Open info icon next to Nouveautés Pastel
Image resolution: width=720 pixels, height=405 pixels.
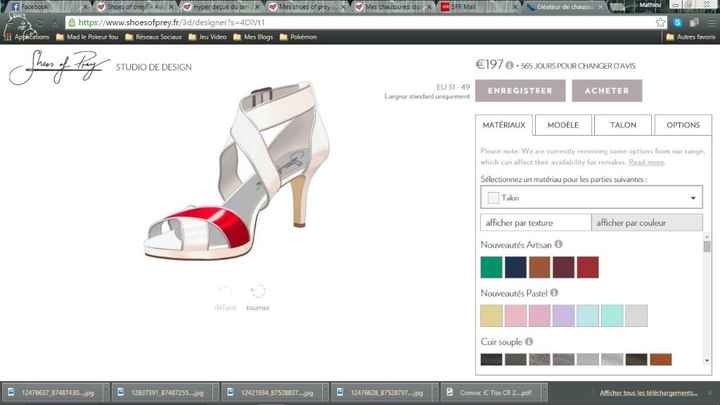tap(555, 293)
